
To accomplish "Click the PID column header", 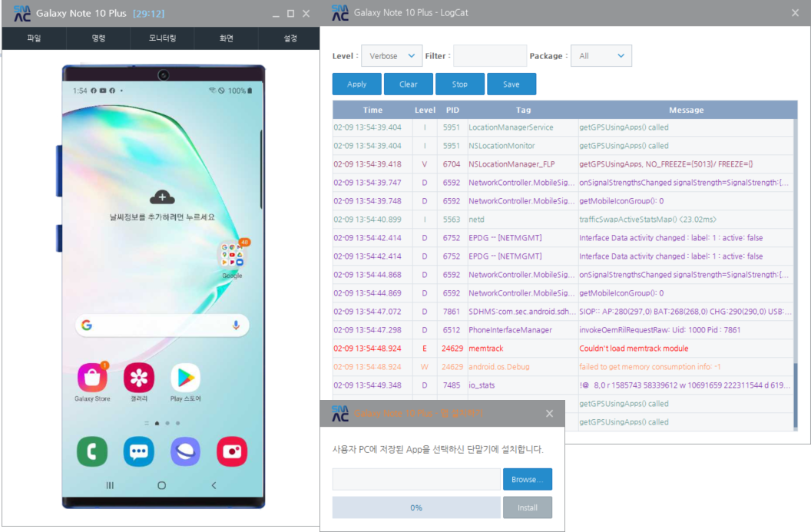I will point(452,110).
